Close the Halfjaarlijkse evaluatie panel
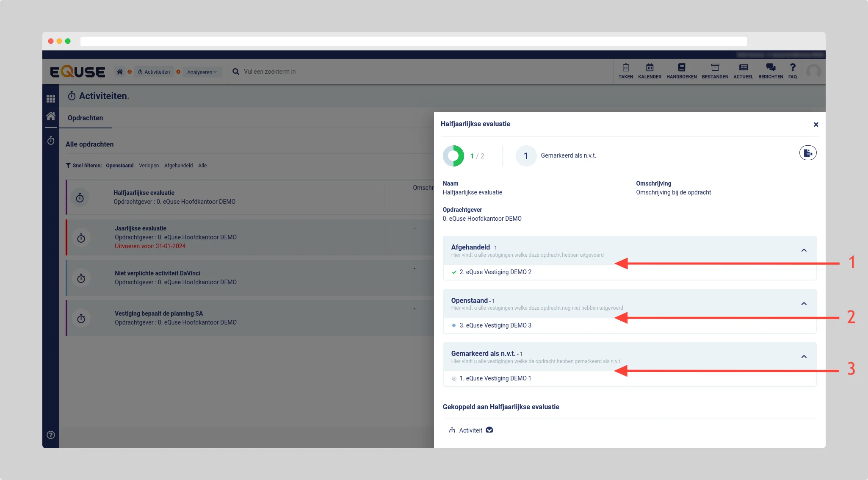 (x=816, y=125)
